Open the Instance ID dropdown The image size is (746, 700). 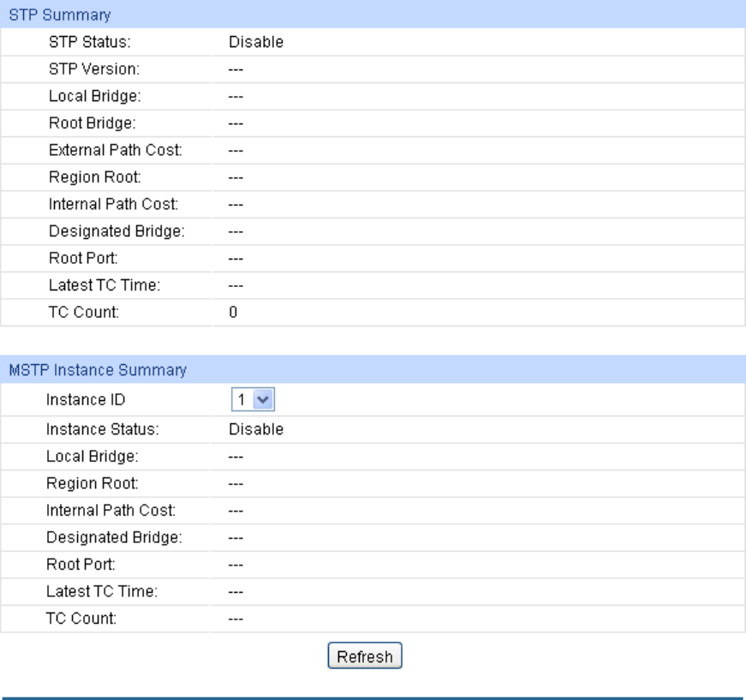pyautogui.click(x=257, y=399)
